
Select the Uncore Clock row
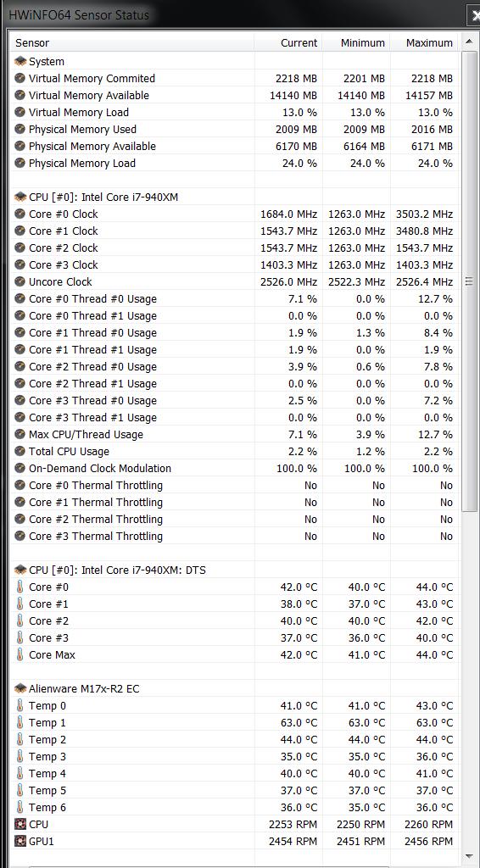234,281
